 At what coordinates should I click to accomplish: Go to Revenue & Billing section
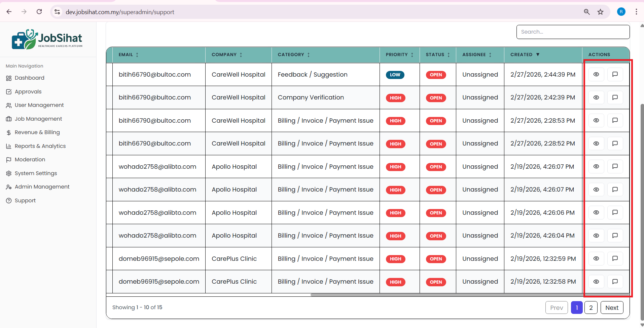click(x=37, y=132)
